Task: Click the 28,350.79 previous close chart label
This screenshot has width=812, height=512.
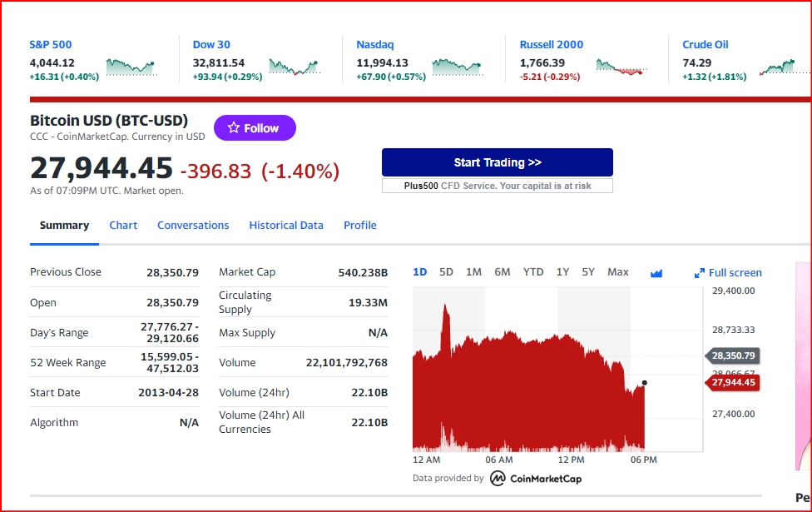Action: click(x=733, y=355)
